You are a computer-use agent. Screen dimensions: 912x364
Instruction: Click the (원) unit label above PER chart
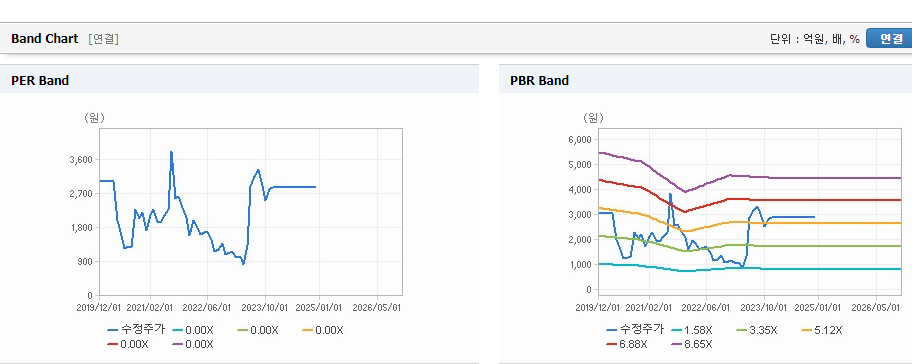point(94,118)
